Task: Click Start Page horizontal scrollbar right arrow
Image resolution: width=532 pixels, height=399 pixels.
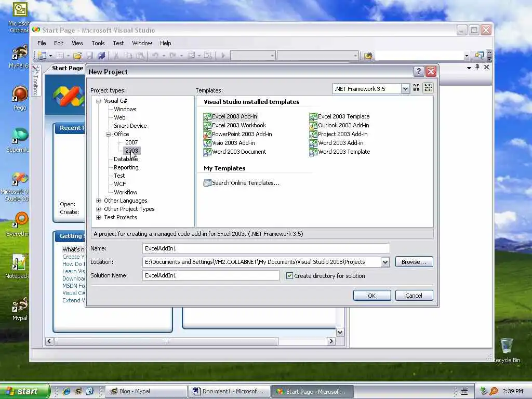Action: (x=331, y=341)
